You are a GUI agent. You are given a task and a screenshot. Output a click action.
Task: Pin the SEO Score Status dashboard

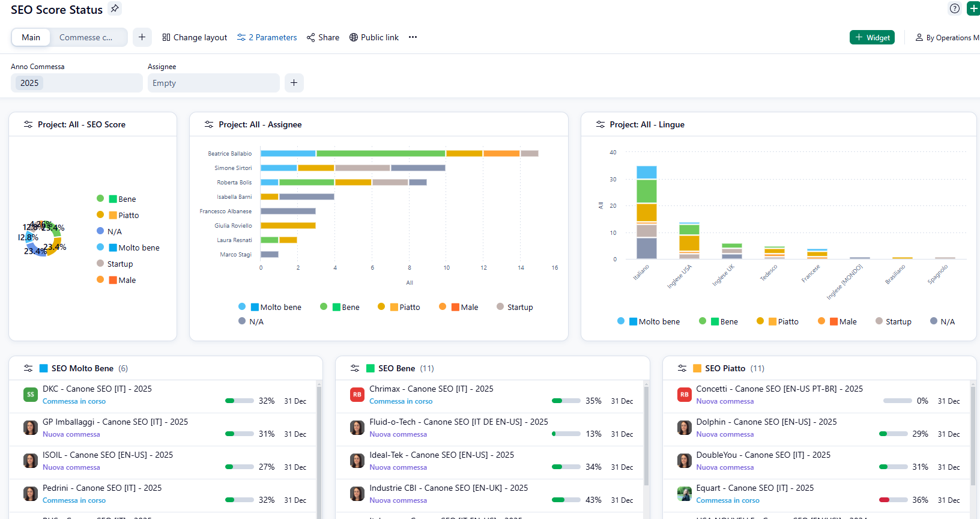tap(115, 8)
